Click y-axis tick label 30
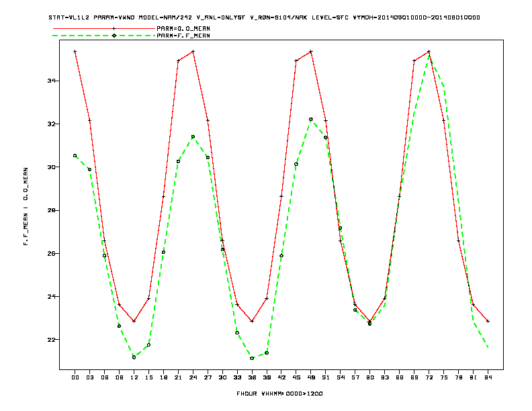The height and width of the screenshot is (411, 532). point(51,167)
